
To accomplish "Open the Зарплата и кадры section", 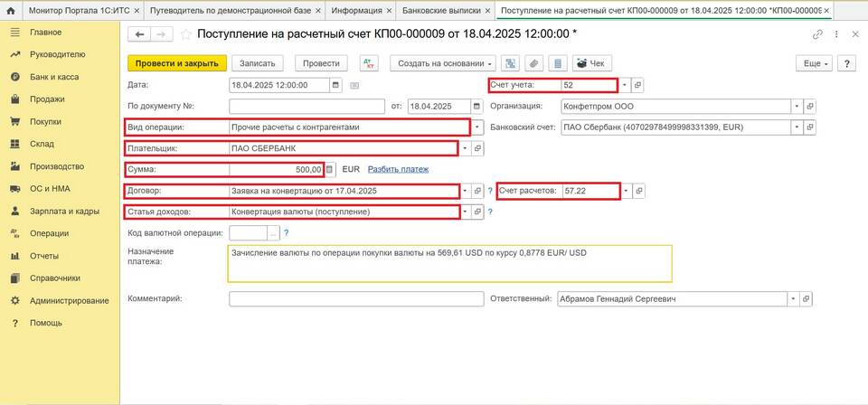I will (63, 211).
